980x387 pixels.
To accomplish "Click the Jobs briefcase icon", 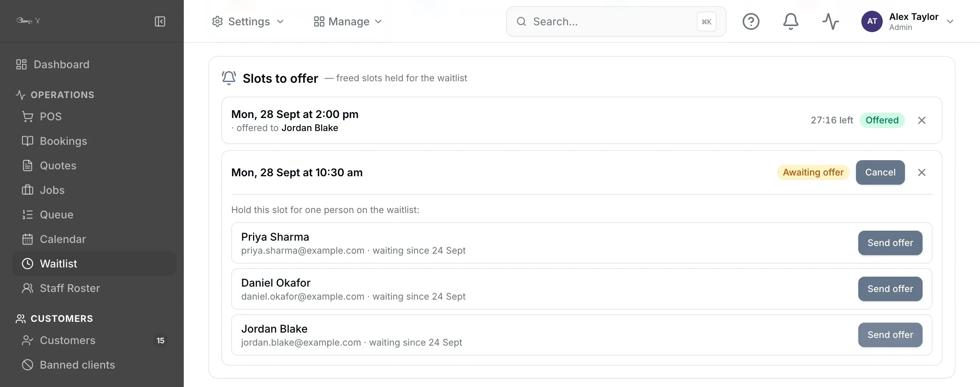I will pos(28,190).
